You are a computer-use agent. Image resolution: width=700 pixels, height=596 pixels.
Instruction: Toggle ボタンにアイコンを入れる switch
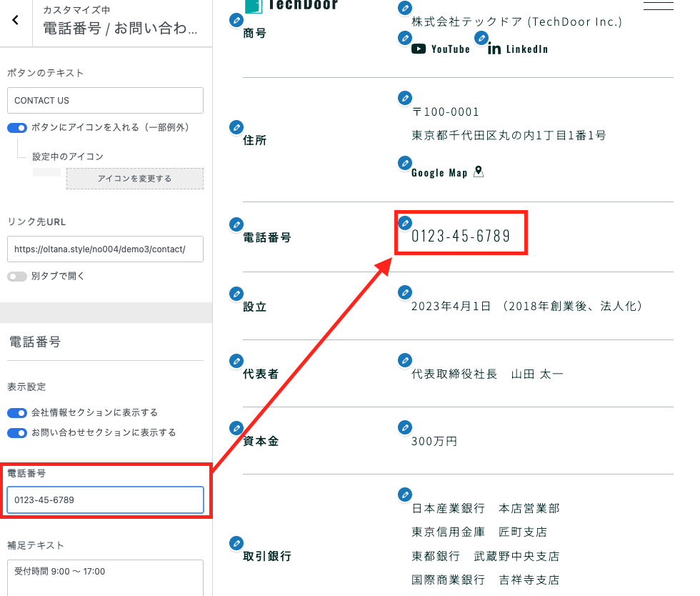(17, 128)
